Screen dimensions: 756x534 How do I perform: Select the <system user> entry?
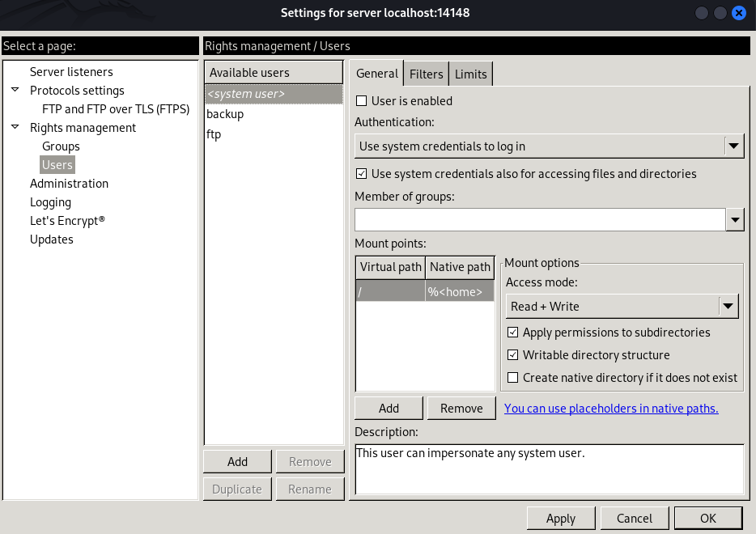coord(274,94)
